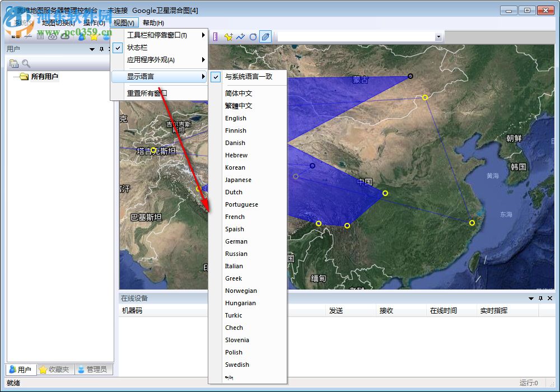Viewport: 560px width, 392px height.
Task: Select English as display language
Action: point(235,118)
